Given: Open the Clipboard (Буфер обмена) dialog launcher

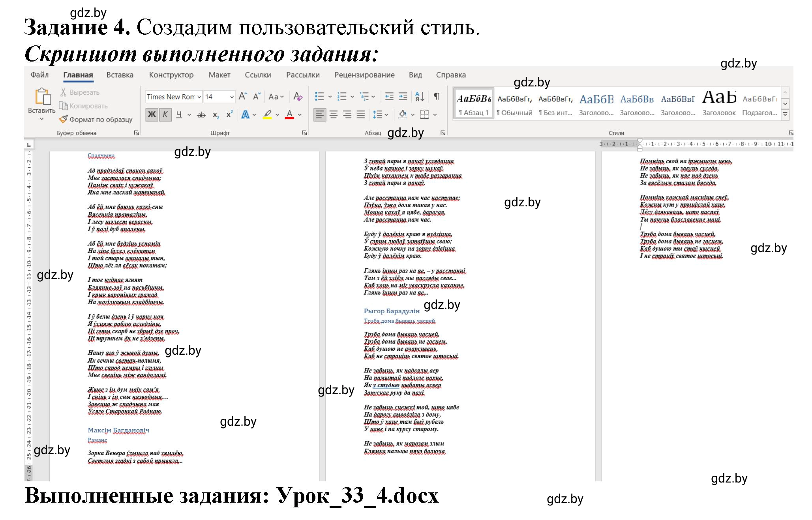Looking at the screenshot, I should (136, 133).
